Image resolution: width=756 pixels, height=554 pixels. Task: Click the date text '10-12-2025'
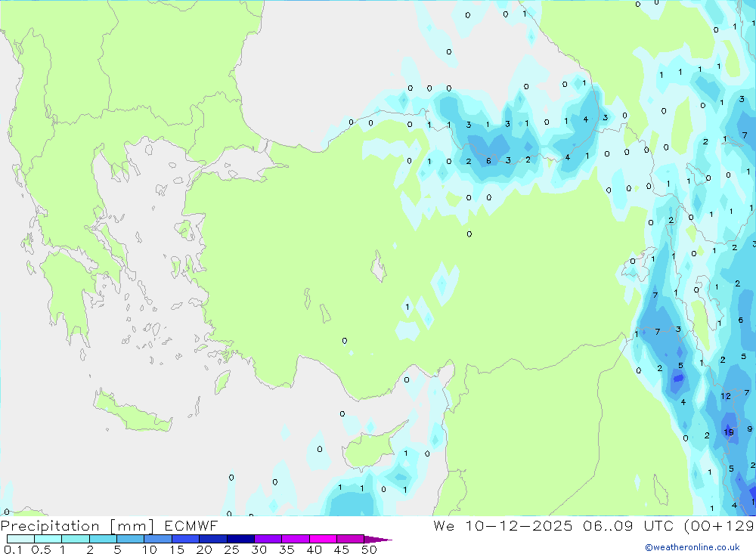pos(519,525)
